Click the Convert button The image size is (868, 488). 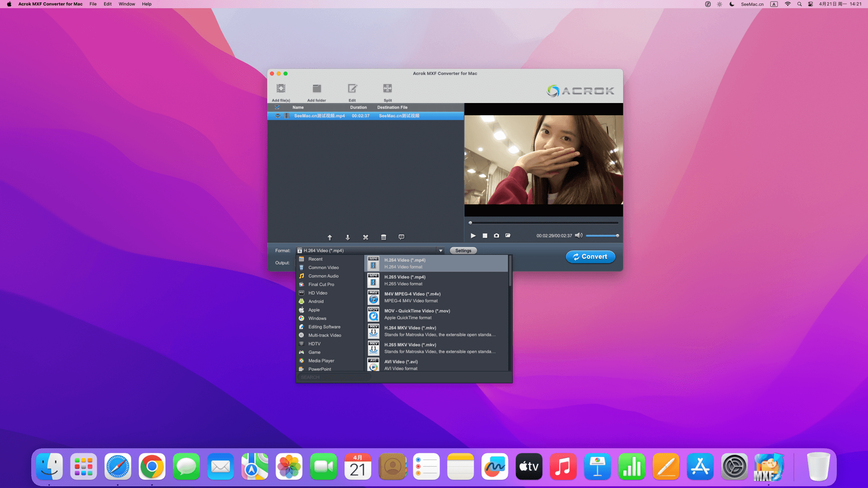click(x=590, y=257)
